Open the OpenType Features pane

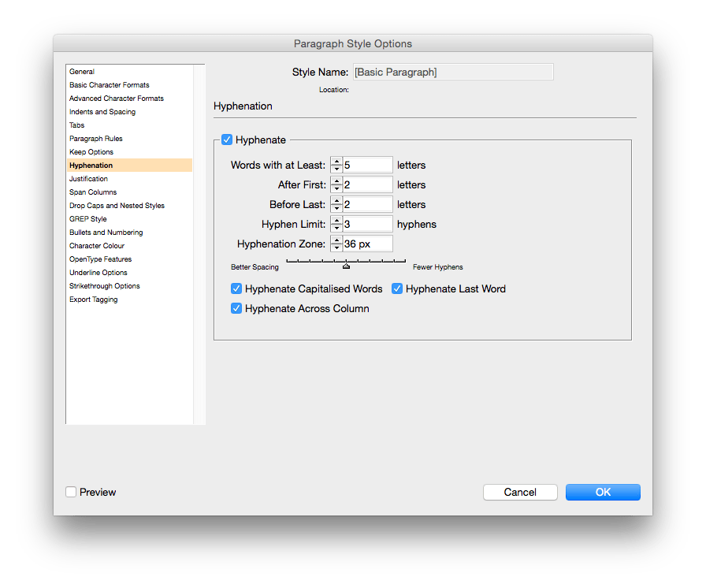pyautogui.click(x=100, y=259)
